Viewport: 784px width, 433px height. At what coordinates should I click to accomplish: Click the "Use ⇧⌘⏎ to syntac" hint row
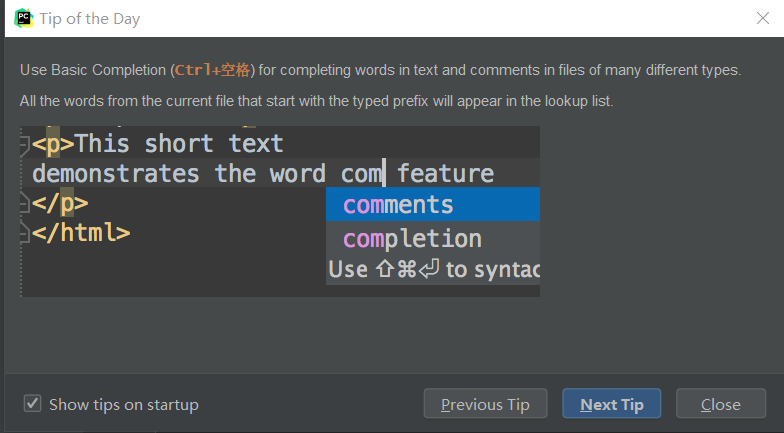[x=433, y=269]
